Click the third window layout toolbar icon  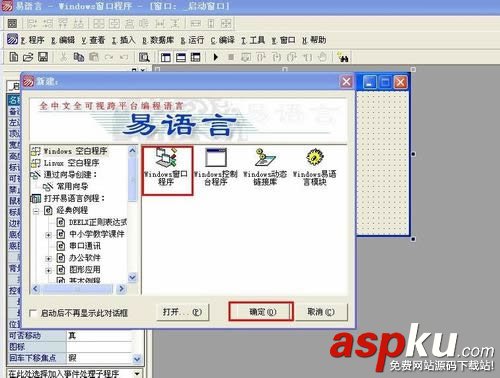pos(196,57)
